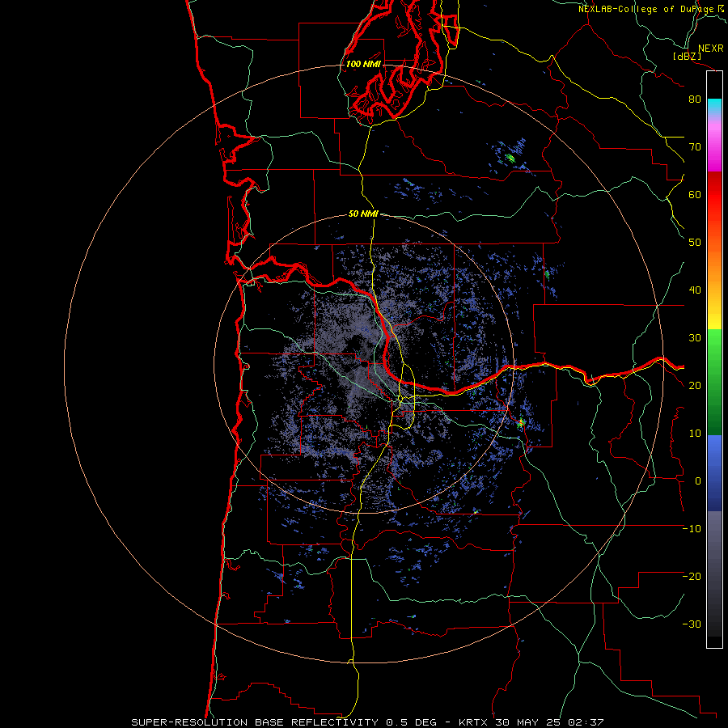Click the NEXR label above the color scale
The height and width of the screenshot is (728, 728).
click(x=710, y=49)
